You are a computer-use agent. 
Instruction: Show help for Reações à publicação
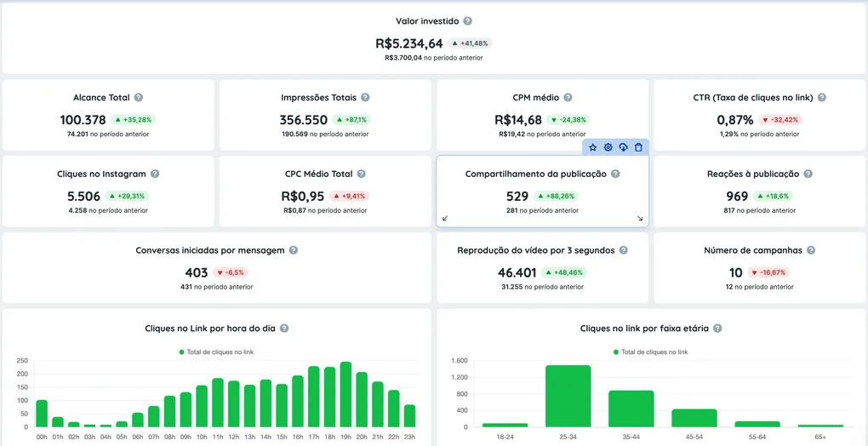pyautogui.click(x=808, y=174)
